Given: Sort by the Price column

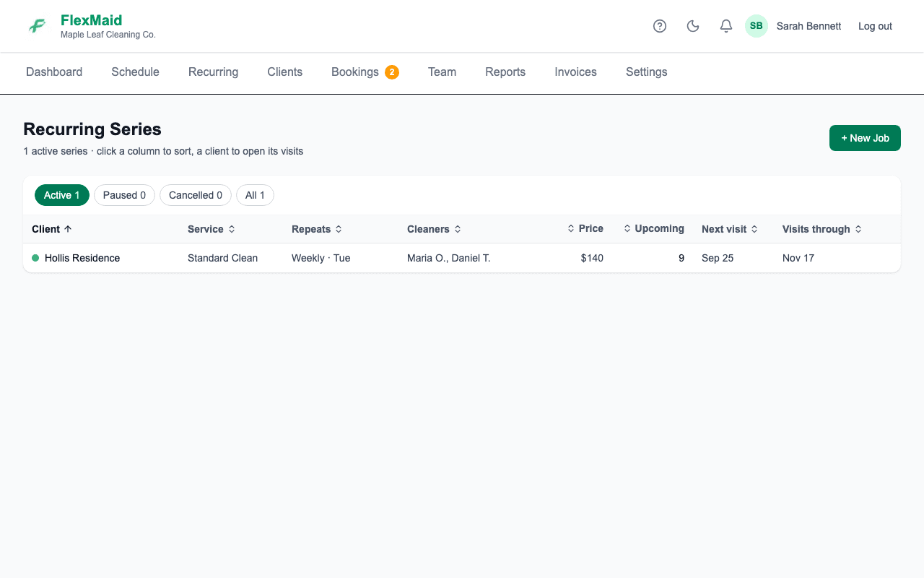Looking at the screenshot, I should coord(585,228).
